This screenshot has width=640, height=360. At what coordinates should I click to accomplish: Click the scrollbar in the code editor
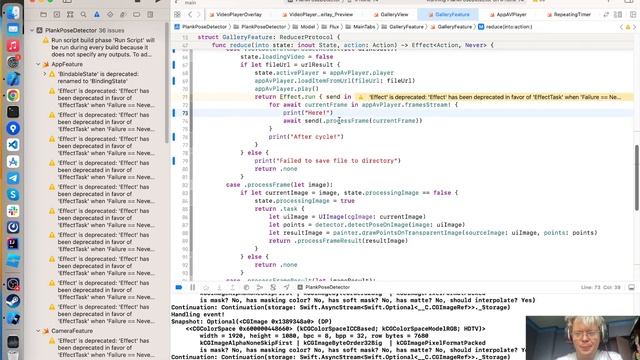point(636,178)
